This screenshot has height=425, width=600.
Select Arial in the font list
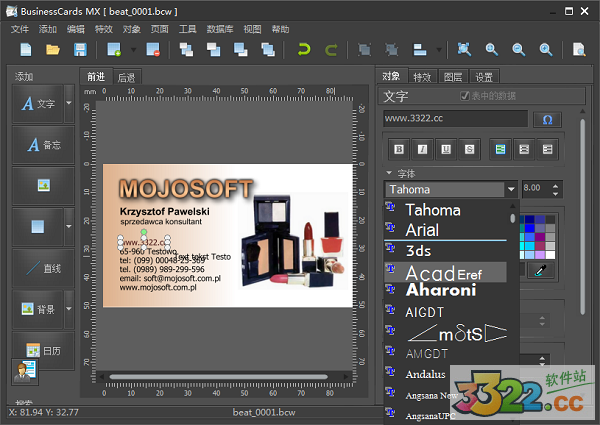(x=445, y=230)
